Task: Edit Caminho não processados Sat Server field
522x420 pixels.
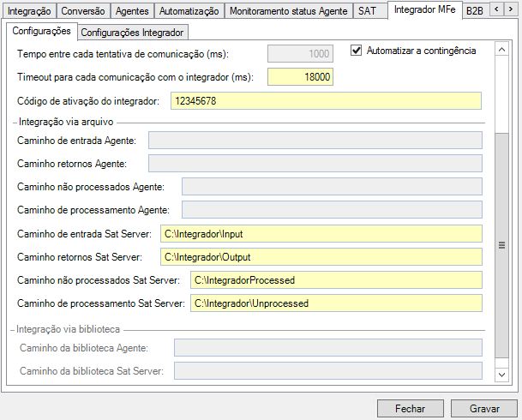Action: coord(335,280)
